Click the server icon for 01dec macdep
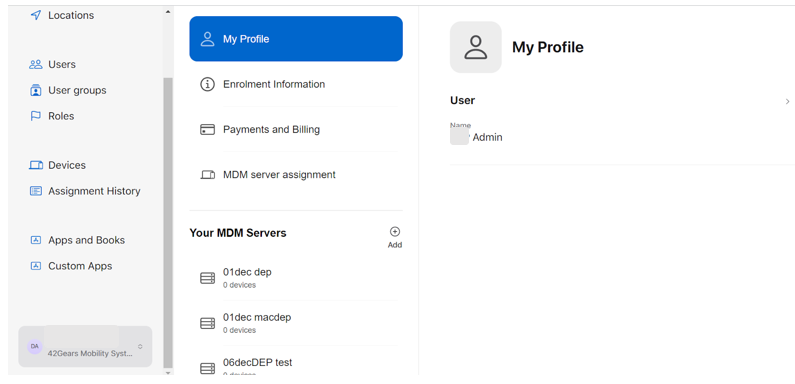Image resolution: width=795 pixels, height=384 pixels. (x=207, y=323)
